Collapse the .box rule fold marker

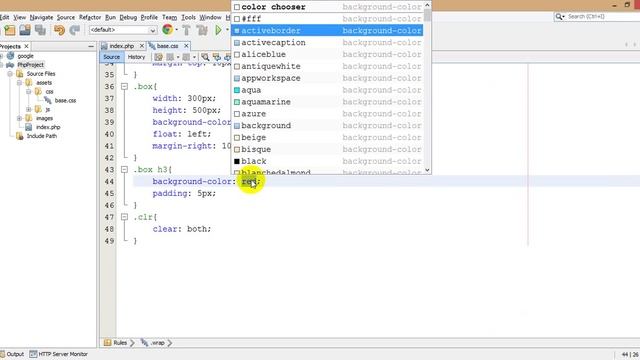[x=124, y=87]
